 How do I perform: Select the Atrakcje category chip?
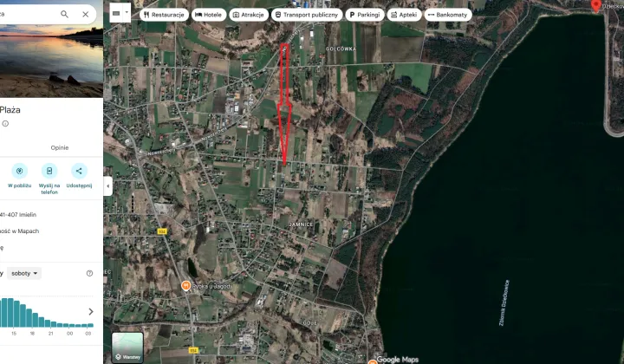click(249, 15)
